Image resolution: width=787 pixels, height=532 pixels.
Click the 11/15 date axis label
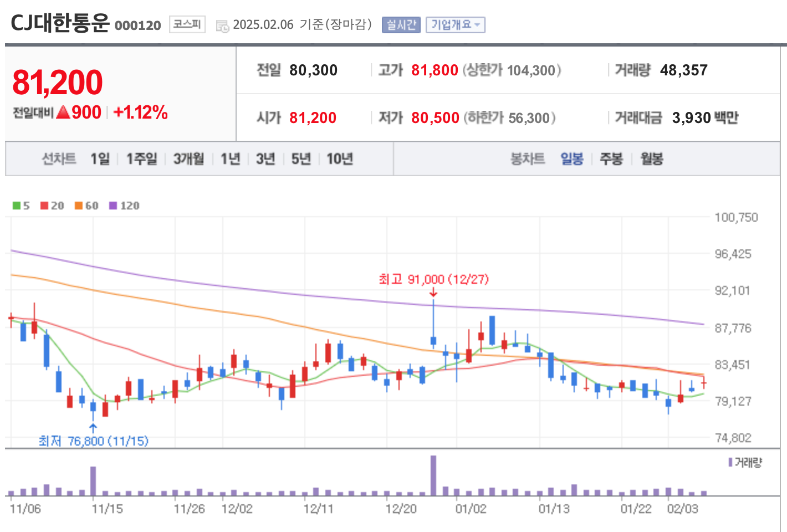tap(108, 509)
